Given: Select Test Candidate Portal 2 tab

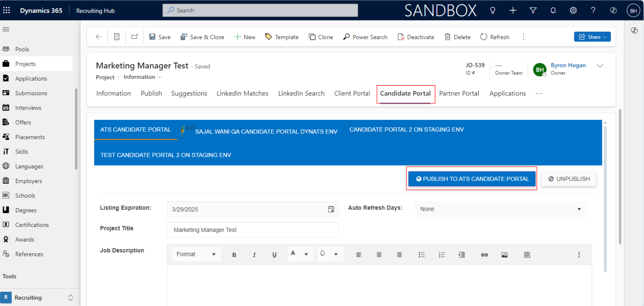Looking at the screenshot, I should (166, 155).
